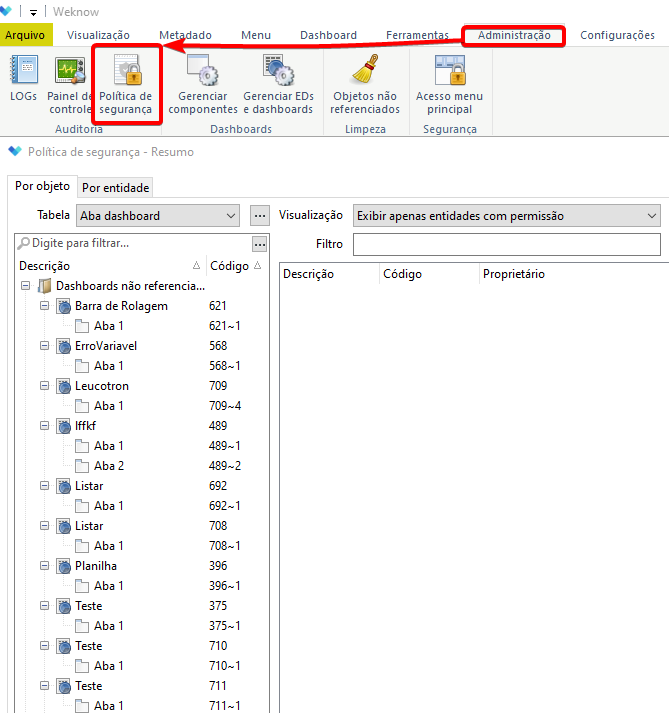
Task: Click the Aba 2 tab icon under Iffkf
Action: (x=82, y=466)
